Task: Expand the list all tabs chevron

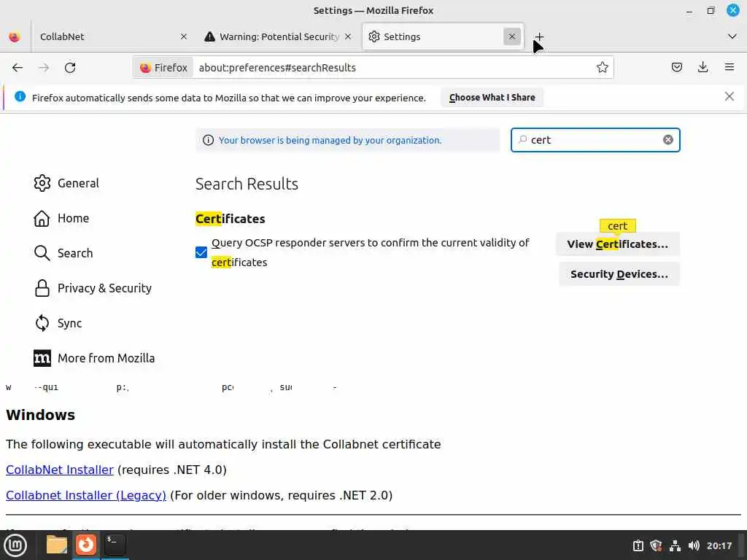Action: 732,36
